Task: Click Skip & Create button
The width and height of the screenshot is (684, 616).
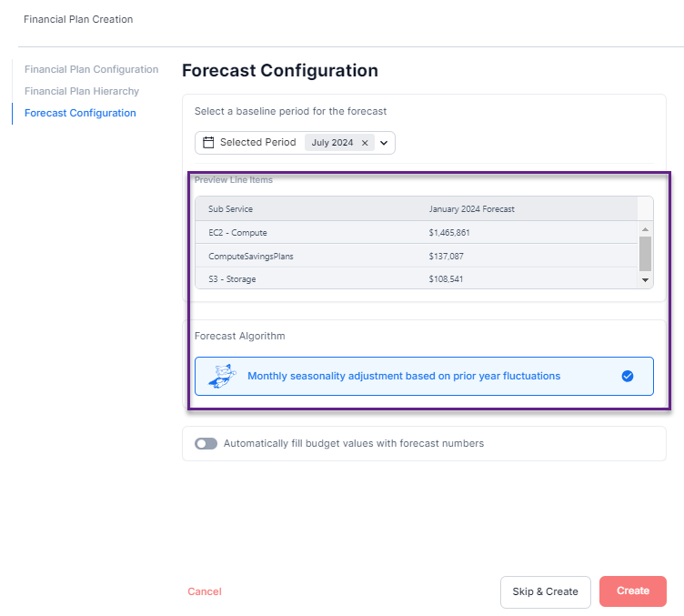Action: (x=545, y=591)
